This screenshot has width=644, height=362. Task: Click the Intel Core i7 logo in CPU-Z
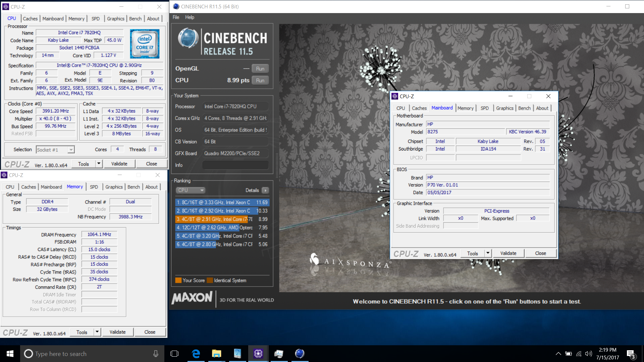click(145, 44)
